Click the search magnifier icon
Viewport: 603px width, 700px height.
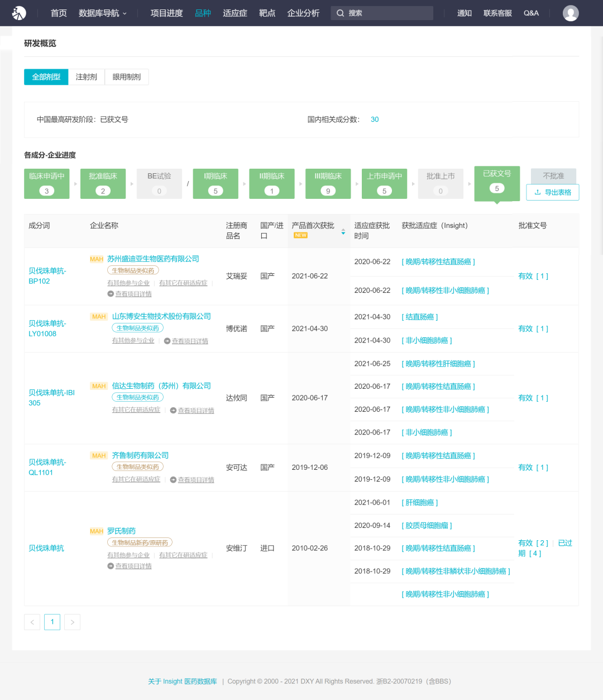click(x=340, y=13)
